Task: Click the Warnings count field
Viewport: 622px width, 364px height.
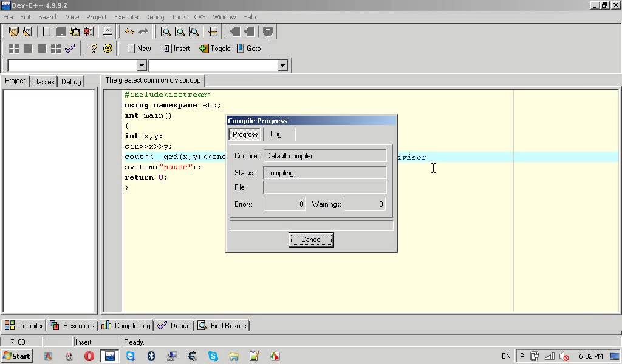Action: coord(365,204)
